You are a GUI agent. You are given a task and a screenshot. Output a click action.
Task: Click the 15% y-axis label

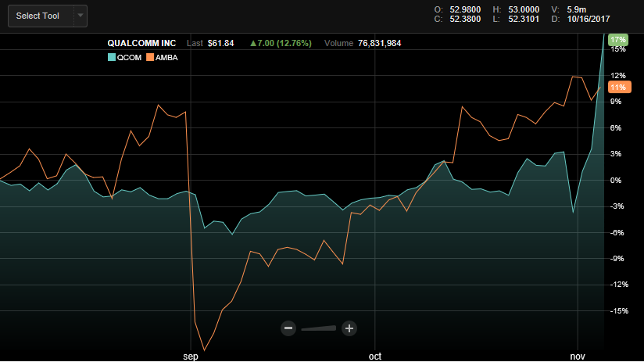618,49
